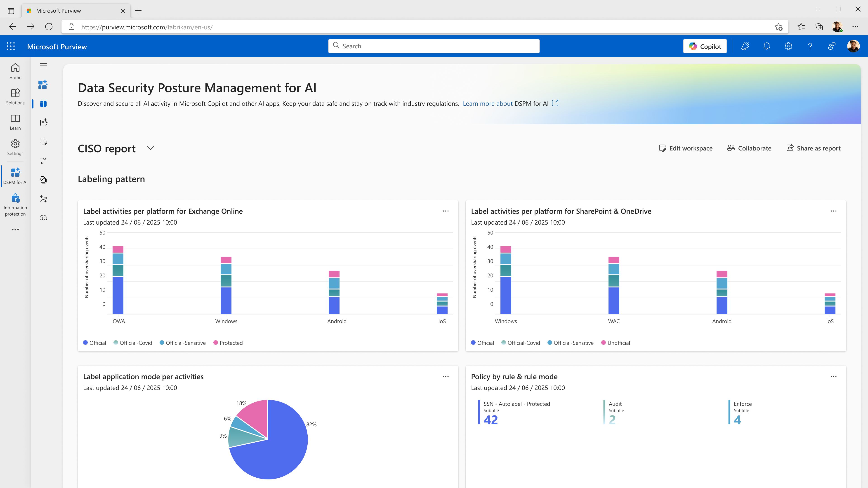Toggle Official legend in SharePoint chart

(483, 343)
